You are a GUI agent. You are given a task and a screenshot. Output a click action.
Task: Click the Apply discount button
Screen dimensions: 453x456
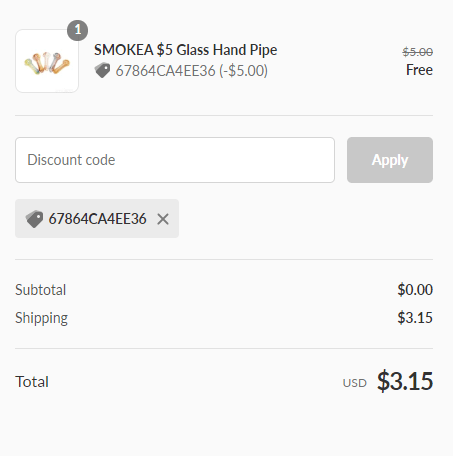tap(390, 160)
